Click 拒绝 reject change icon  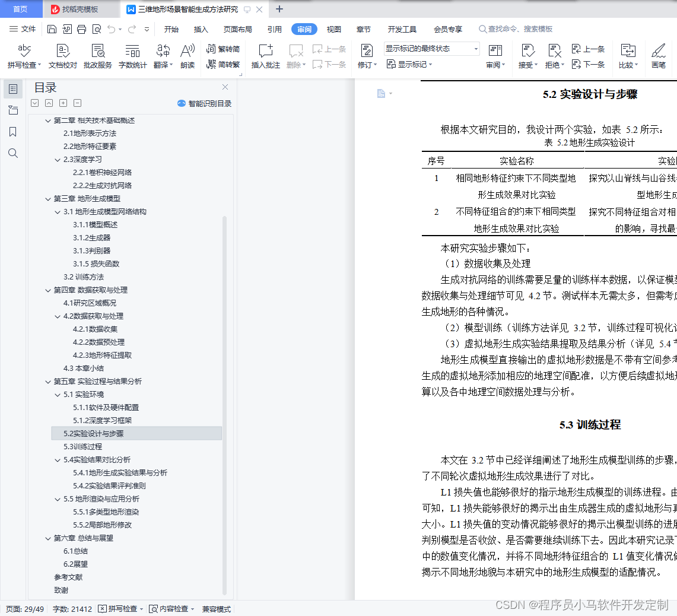554,51
